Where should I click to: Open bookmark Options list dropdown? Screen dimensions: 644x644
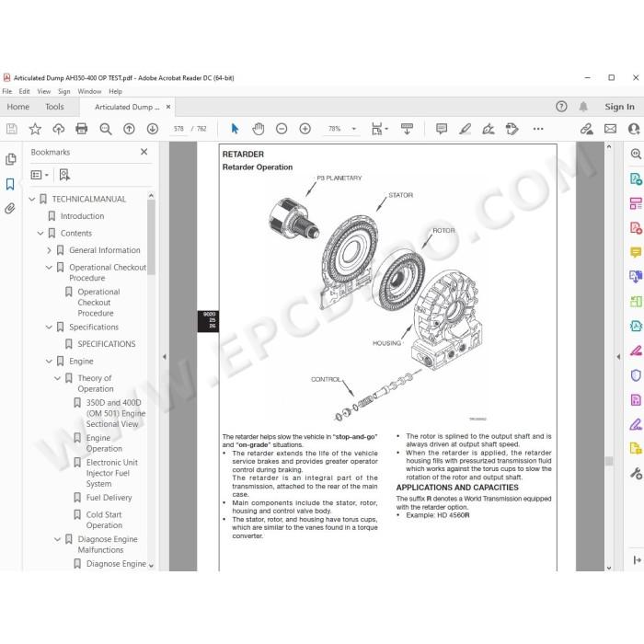(x=40, y=175)
